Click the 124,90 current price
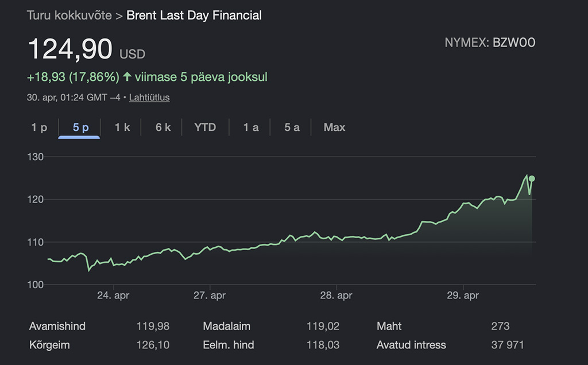This screenshot has height=365, width=588. click(69, 50)
